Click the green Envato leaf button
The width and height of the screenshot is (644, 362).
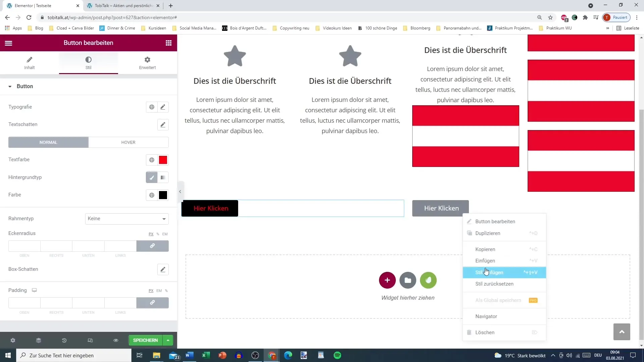point(428,280)
